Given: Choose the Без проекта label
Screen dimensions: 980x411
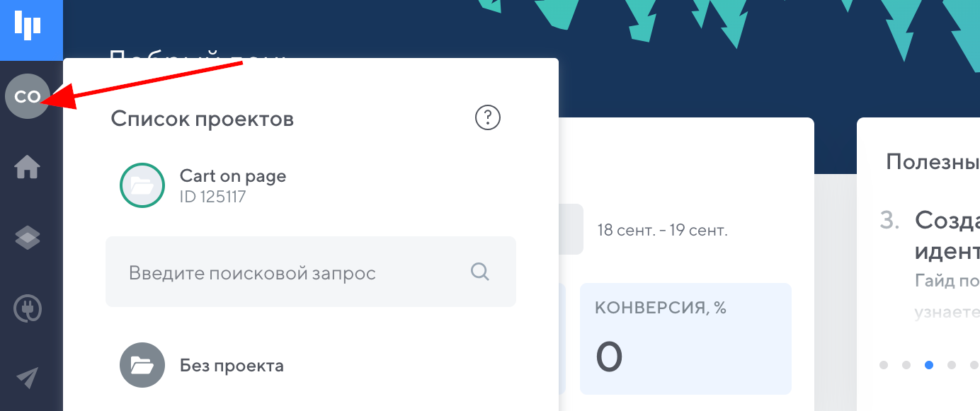Looking at the screenshot, I should pyautogui.click(x=232, y=366).
